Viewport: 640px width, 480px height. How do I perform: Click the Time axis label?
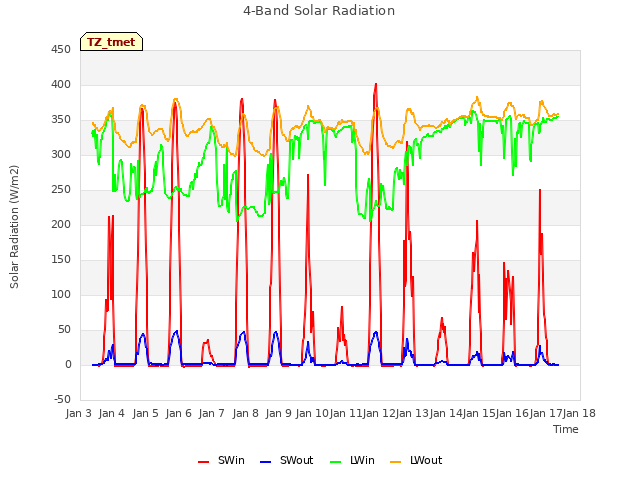point(566,429)
